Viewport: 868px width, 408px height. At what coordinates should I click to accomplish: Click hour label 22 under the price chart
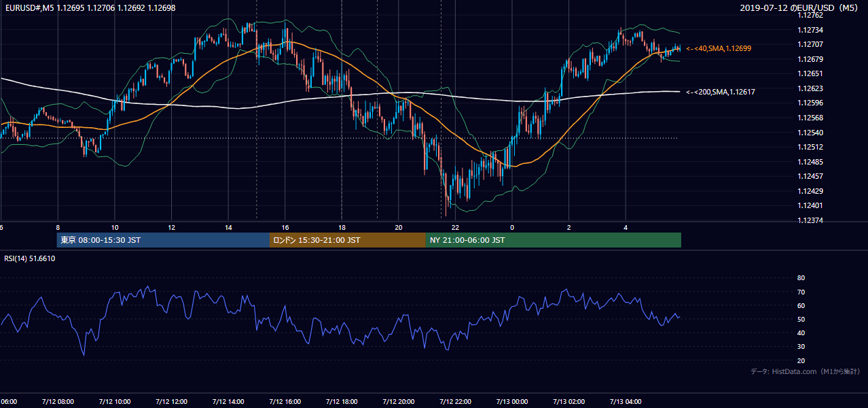[x=455, y=228]
